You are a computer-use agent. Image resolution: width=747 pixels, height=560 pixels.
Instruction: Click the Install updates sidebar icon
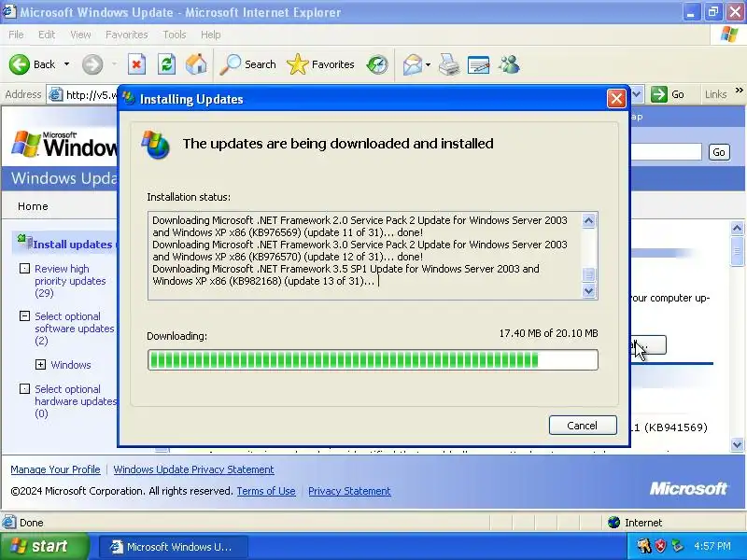[24, 241]
